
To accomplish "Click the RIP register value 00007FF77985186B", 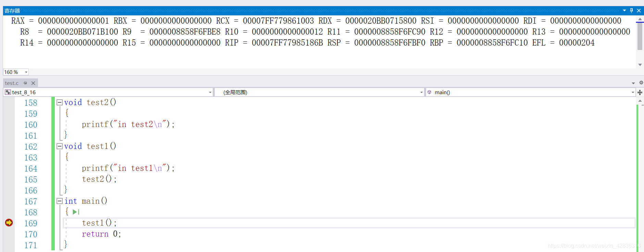I will 287,43.
